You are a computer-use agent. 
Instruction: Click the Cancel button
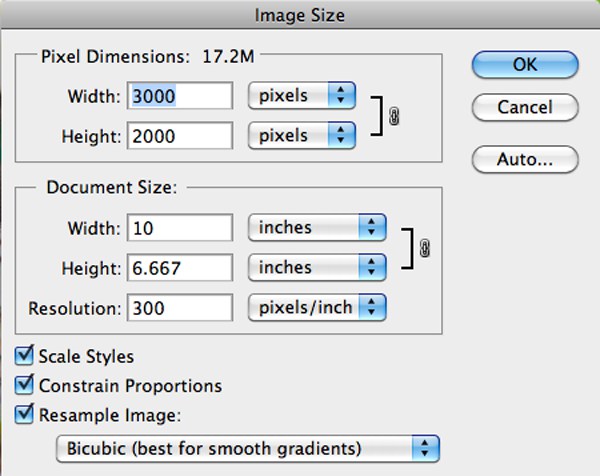coord(525,106)
